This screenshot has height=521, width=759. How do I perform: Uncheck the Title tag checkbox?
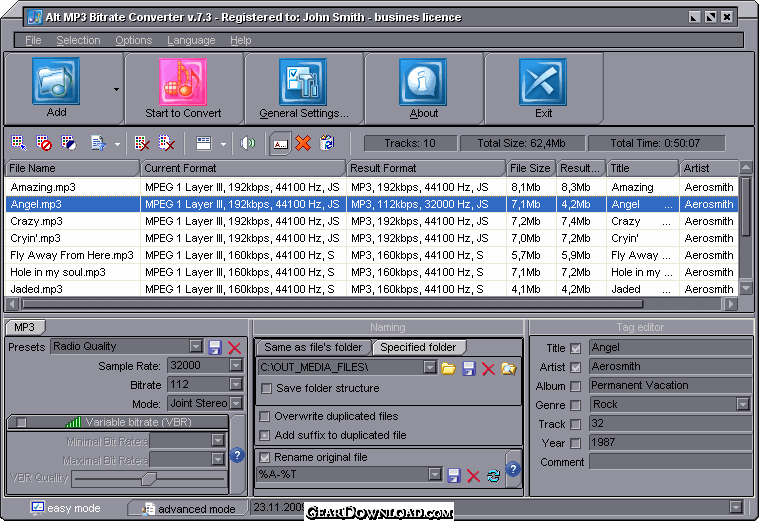[576, 348]
